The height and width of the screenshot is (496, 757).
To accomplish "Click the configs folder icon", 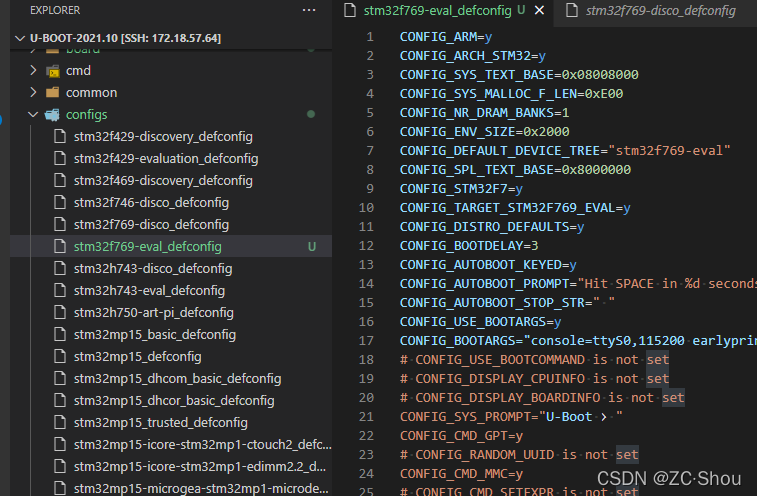I will point(52,114).
